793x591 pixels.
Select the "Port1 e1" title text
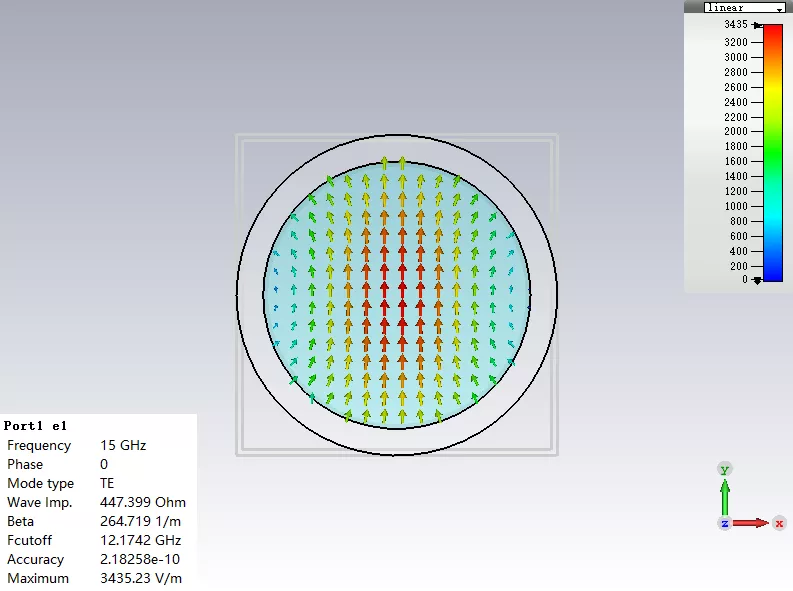(35, 426)
